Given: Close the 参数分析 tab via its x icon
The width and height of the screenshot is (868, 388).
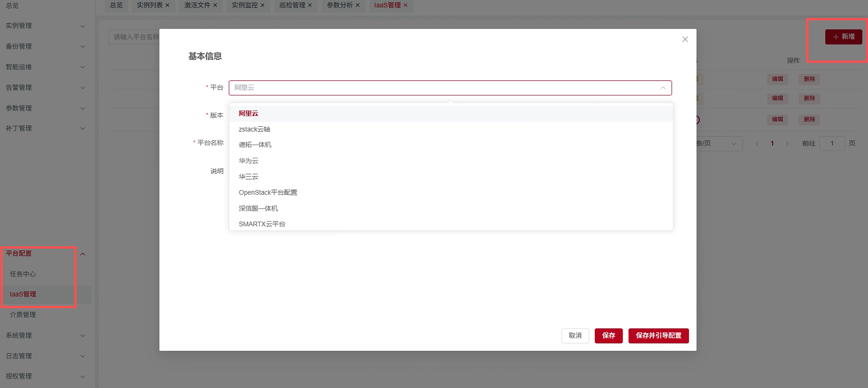Looking at the screenshot, I should 358,5.
